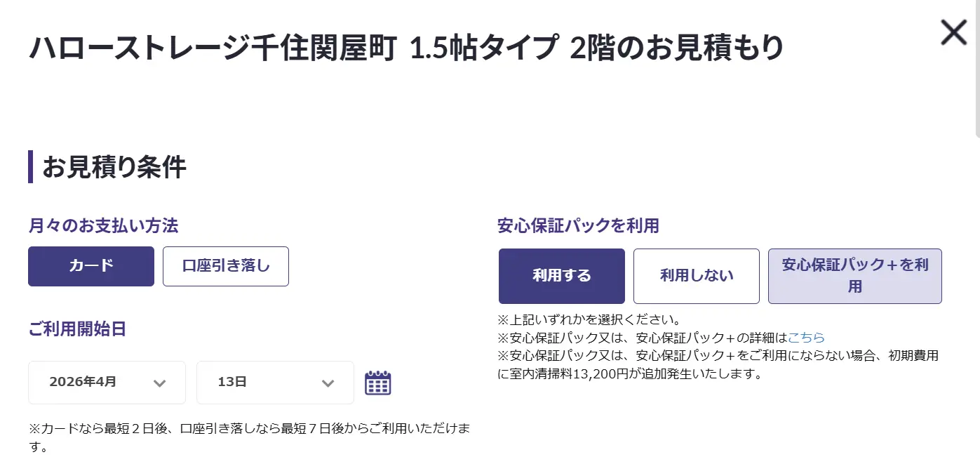This screenshot has height=457, width=980.
Task: Choose 利用しない for the guarantee pack
Action: click(x=696, y=276)
